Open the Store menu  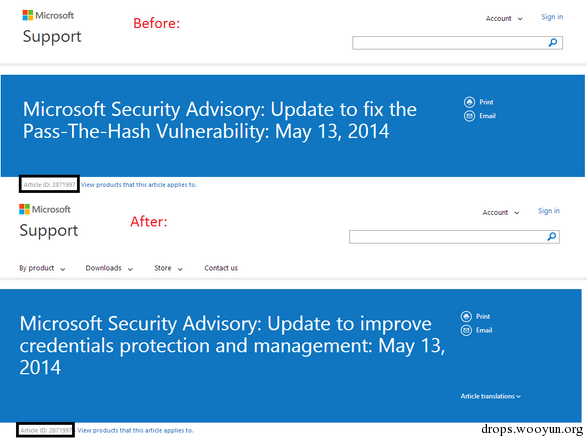point(168,268)
